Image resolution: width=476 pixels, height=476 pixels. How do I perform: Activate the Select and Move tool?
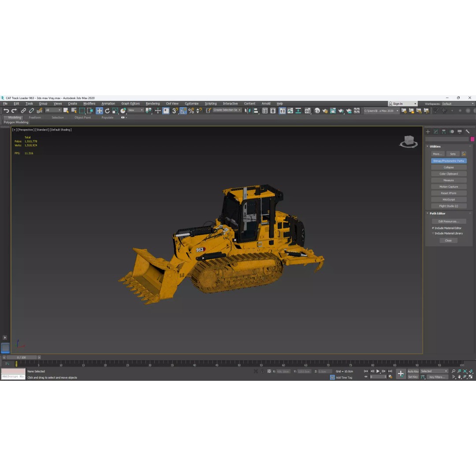(99, 111)
